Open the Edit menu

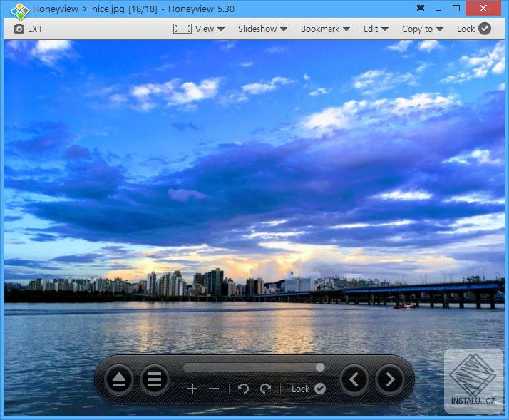click(376, 29)
